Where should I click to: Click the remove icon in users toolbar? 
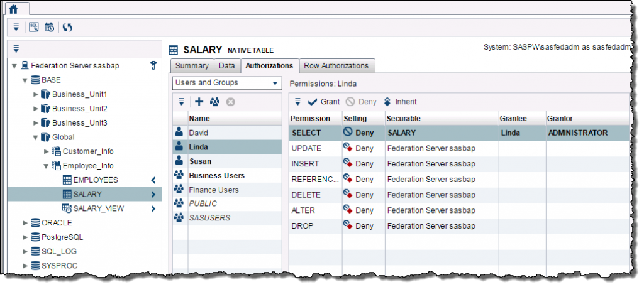coord(231,101)
